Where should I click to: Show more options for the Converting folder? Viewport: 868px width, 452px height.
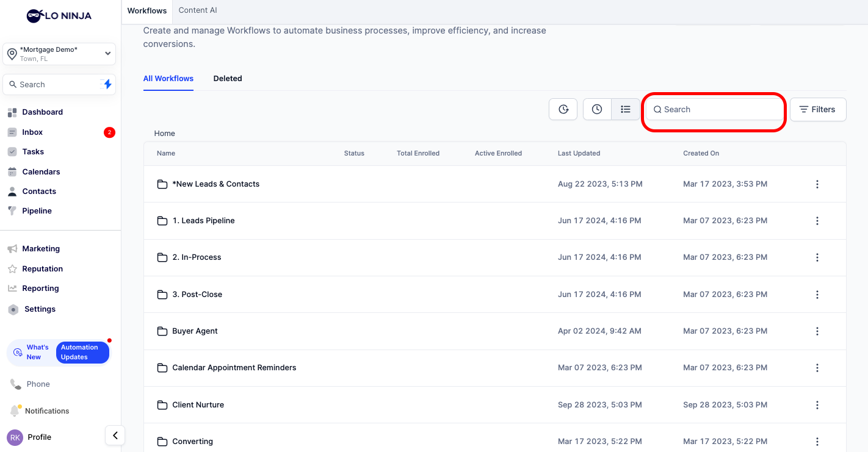[817, 442]
